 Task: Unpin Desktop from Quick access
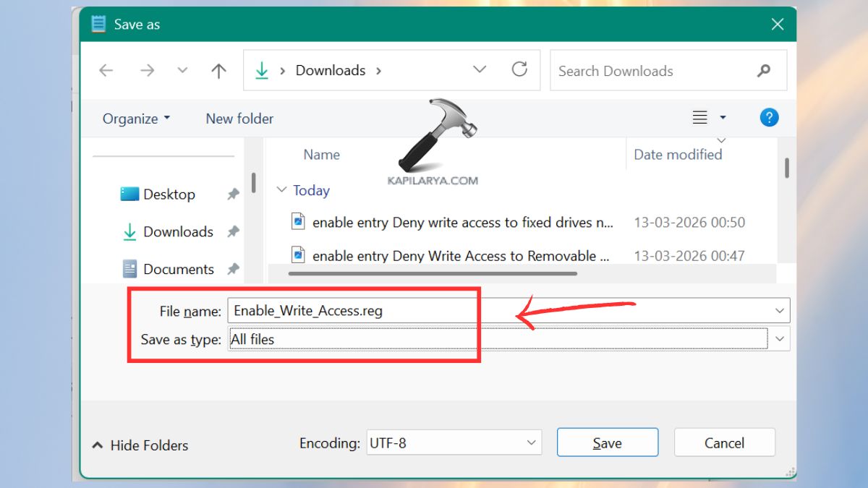(233, 194)
